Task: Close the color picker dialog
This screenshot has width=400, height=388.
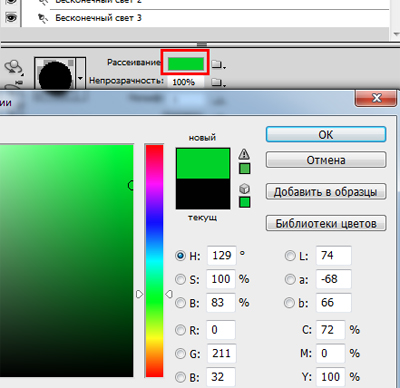Action: click(377, 98)
